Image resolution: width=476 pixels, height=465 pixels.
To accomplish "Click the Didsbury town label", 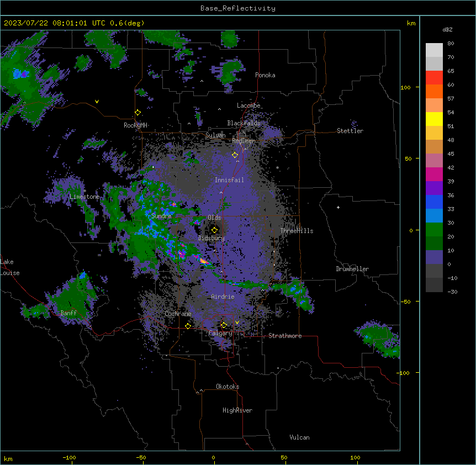I will pyautogui.click(x=211, y=238).
